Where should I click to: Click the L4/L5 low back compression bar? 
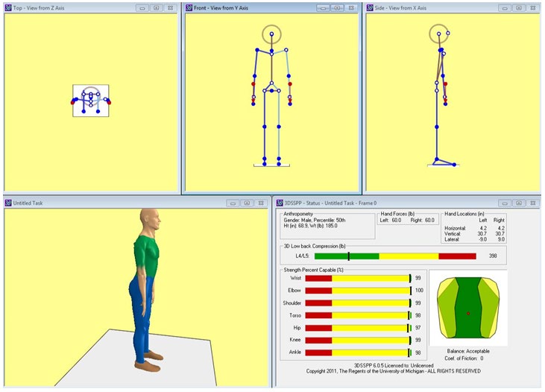pos(395,256)
